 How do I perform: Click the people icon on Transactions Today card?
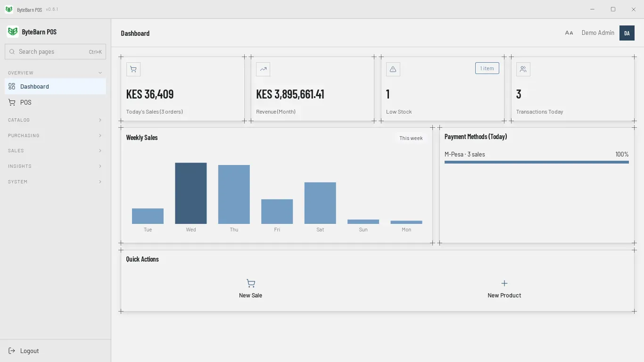(x=523, y=69)
